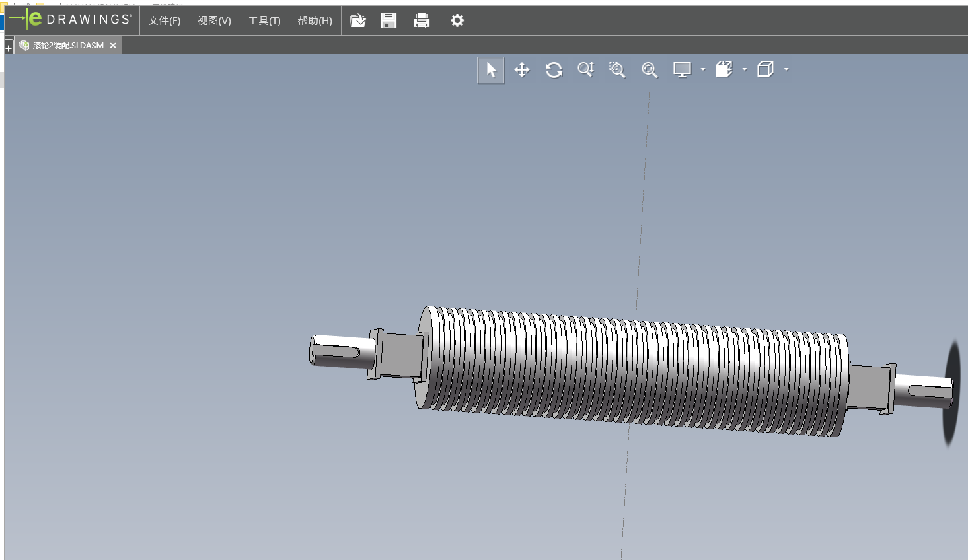
Task: Expand the display style cube dropdown arrow
Action: click(786, 69)
